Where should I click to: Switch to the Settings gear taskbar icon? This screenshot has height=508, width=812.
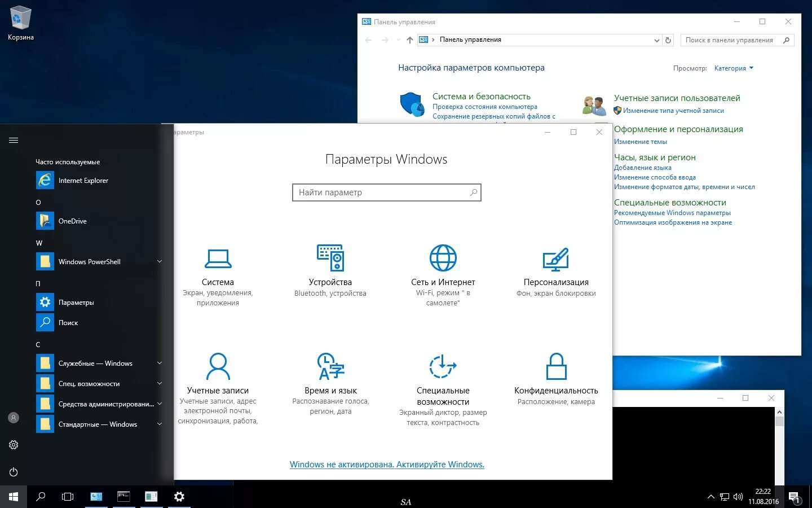[179, 497]
